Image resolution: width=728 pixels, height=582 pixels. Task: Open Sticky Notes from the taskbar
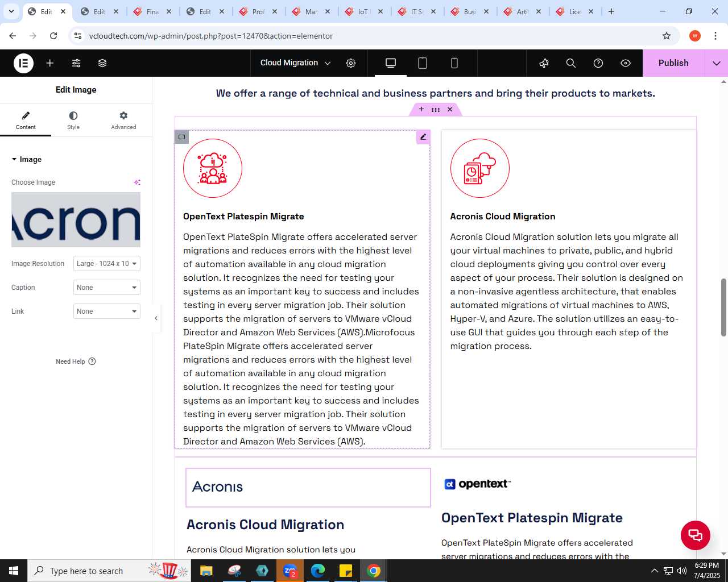tap(346, 571)
